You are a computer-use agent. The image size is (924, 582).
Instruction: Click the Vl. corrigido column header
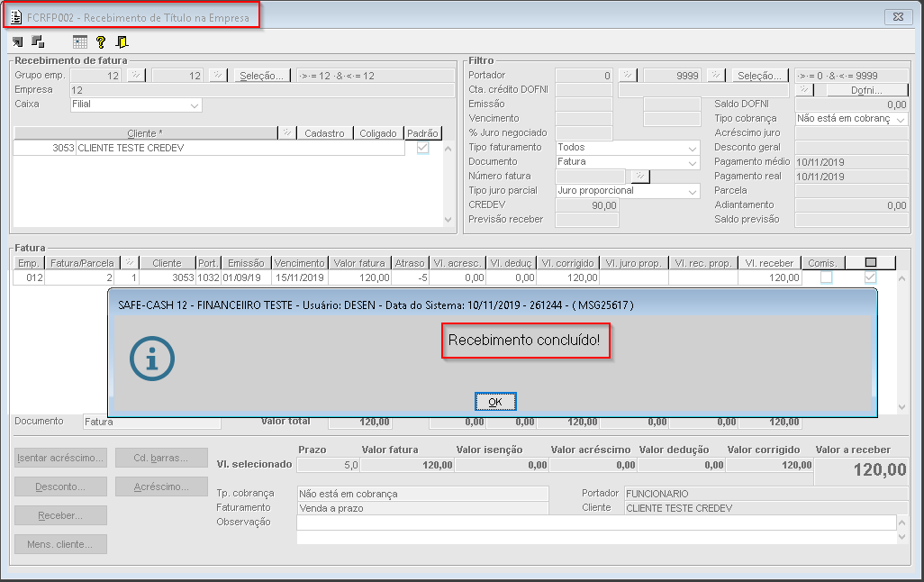[x=568, y=263]
